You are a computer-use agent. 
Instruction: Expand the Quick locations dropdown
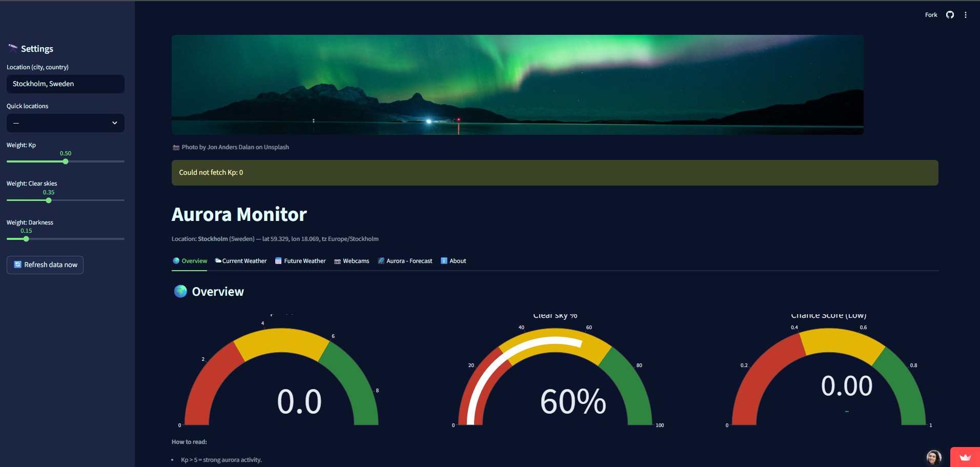(66, 123)
